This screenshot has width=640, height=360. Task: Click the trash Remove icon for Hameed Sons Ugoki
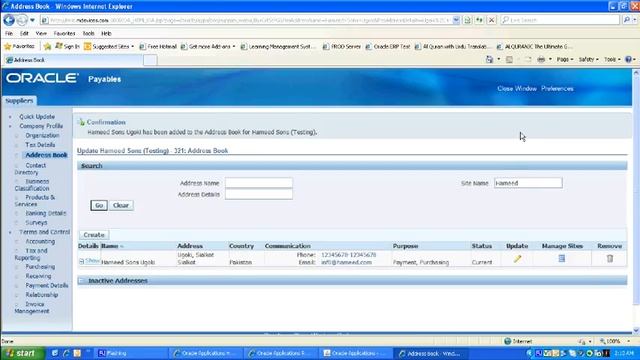pyautogui.click(x=610, y=258)
